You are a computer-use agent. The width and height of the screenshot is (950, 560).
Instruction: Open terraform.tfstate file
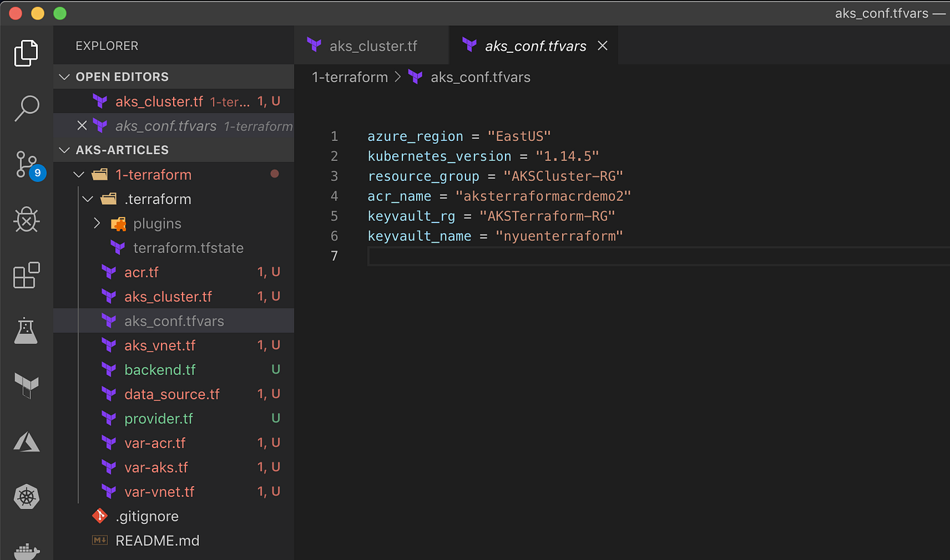pos(174,247)
